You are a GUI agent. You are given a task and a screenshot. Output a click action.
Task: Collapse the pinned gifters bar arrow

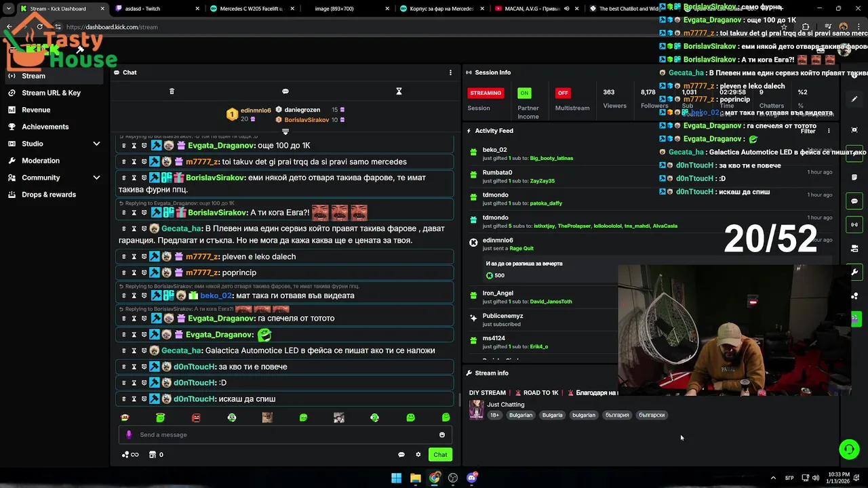pyautogui.click(x=285, y=131)
